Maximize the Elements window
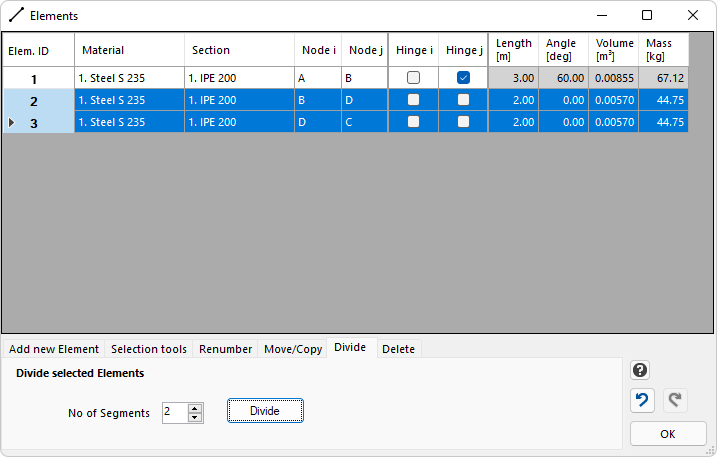Screen dimensions: 717x457 pyautogui.click(x=647, y=15)
